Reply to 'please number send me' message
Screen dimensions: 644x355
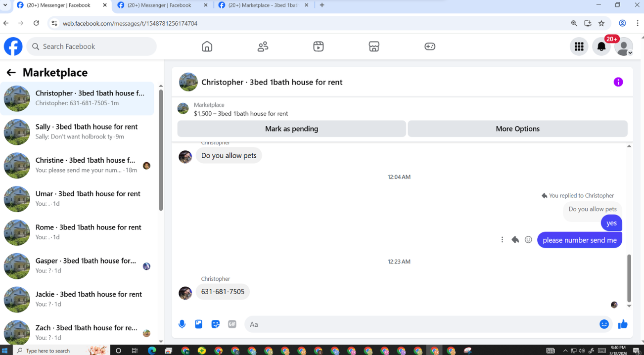click(515, 240)
